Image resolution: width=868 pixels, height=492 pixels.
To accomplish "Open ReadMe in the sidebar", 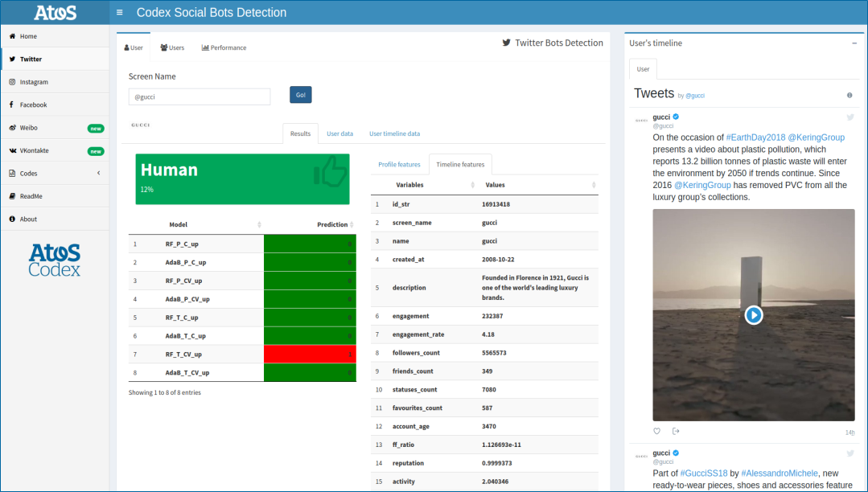I will pyautogui.click(x=55, y=196).
